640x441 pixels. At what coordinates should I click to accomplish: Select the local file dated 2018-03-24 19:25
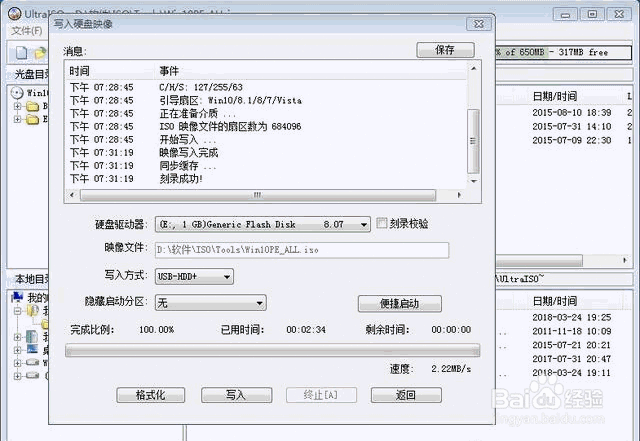[x=564, y=317]
